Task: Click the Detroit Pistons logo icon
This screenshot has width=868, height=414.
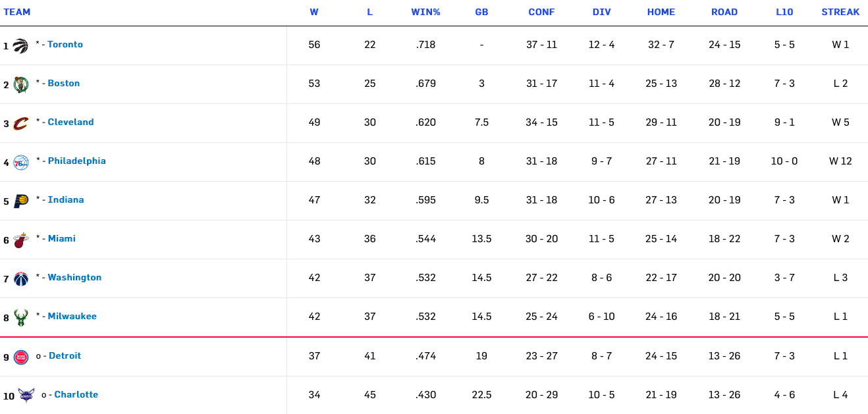Action: [x=21, y=357]
